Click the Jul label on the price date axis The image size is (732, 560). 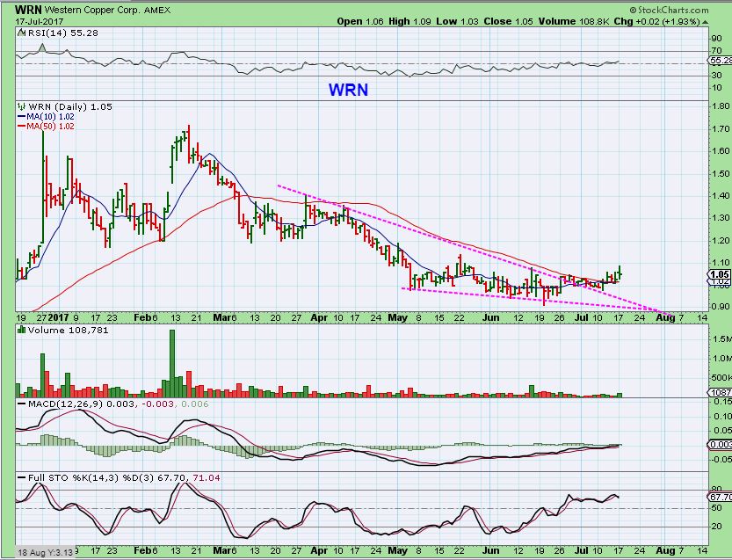click(x=582, y=317)
